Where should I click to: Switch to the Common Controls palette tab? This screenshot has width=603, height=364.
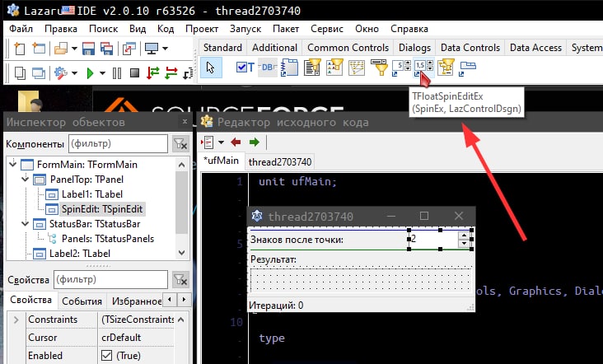coord(348,48)
